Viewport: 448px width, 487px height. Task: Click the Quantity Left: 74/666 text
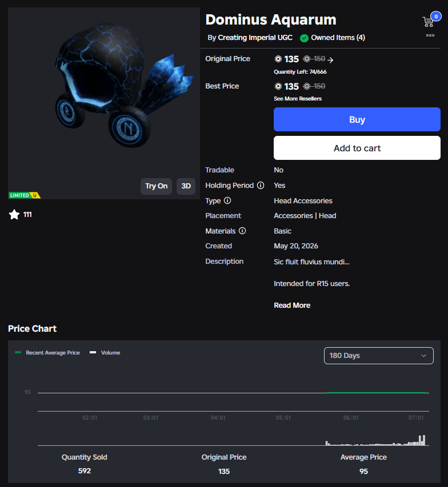tap(300, 72)
